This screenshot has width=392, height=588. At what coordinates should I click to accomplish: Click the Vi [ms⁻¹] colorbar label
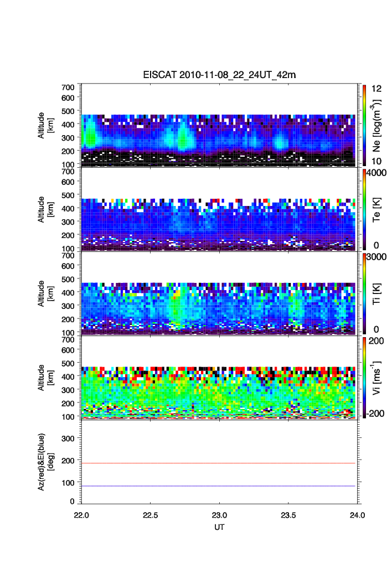coord(378,377)
